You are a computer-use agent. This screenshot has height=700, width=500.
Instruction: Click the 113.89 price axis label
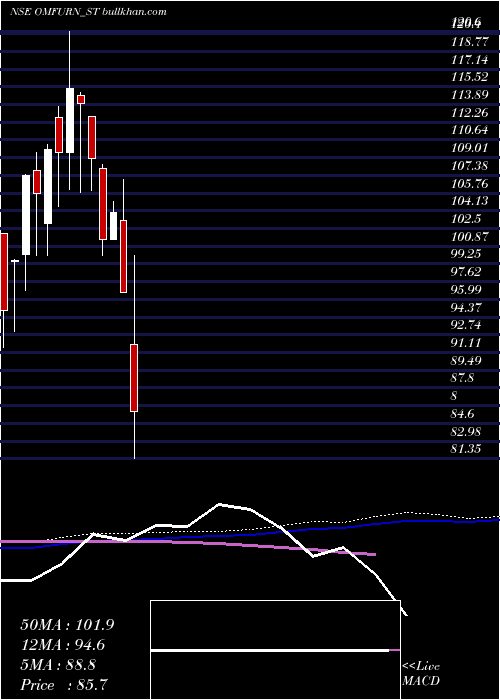tap(469, 95)
